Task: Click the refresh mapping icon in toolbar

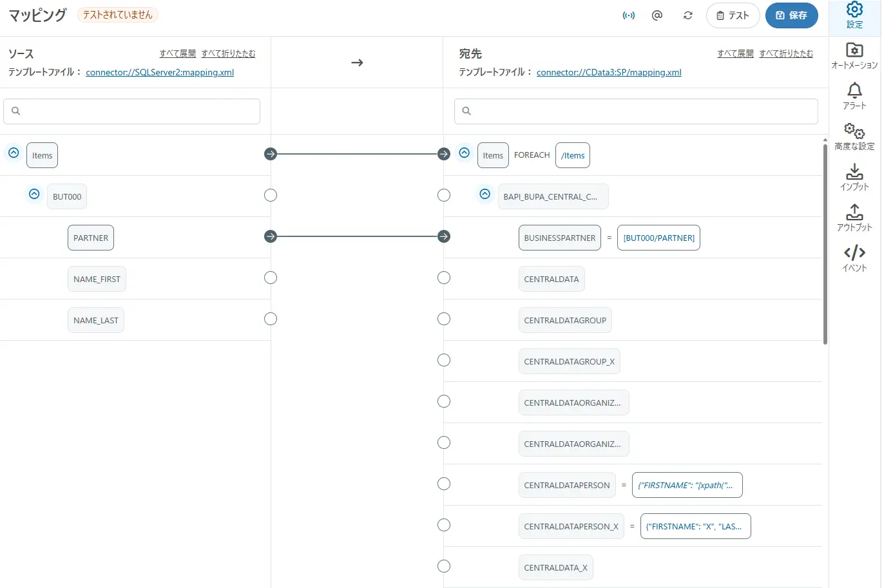Action: (687, 15)
